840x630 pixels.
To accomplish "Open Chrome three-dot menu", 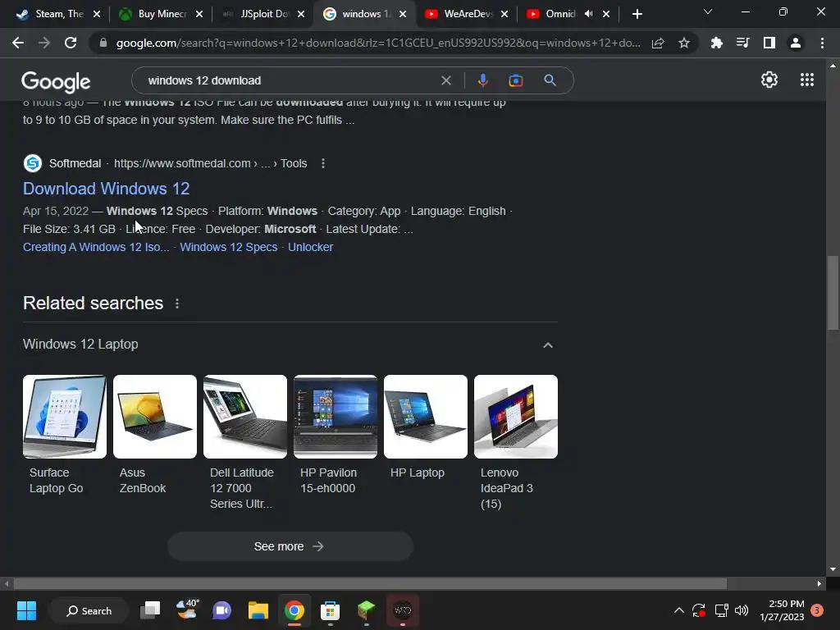I will [822, 43].
